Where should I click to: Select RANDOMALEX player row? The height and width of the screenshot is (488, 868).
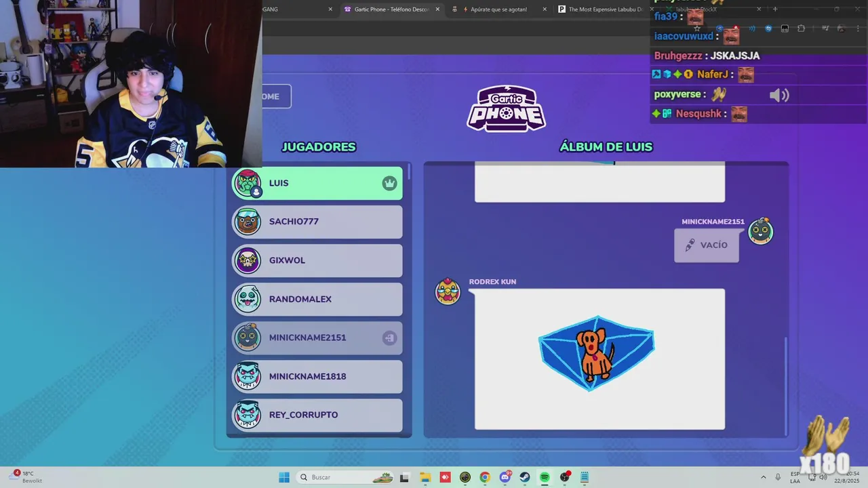pos(317,299)
